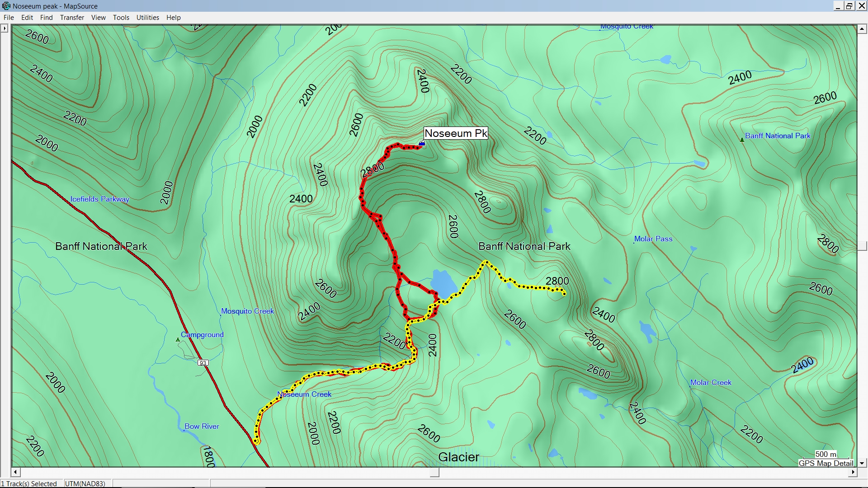The image size is (868, 488).
Task: Click the Noseeum Pk waypoint summit icon
Action: (421, 143)
